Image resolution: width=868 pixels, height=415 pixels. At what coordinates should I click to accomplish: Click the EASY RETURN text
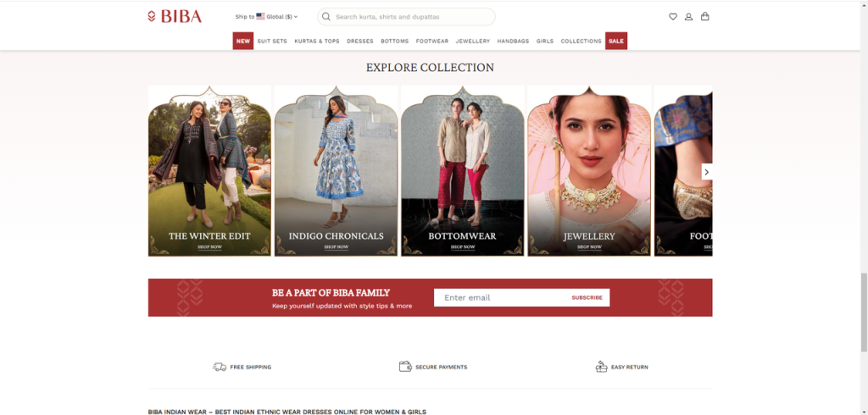pyautogui.click(x=630, y=368)
